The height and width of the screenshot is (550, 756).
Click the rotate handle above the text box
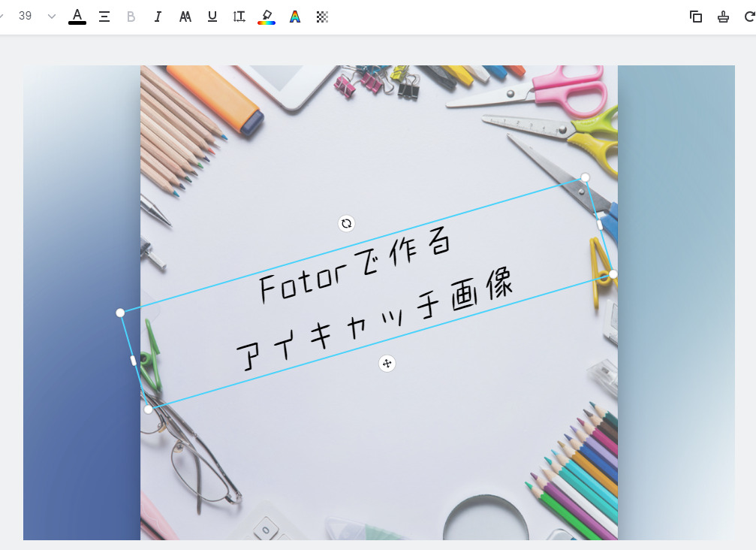pyautogui.click(x=346, y=223)
